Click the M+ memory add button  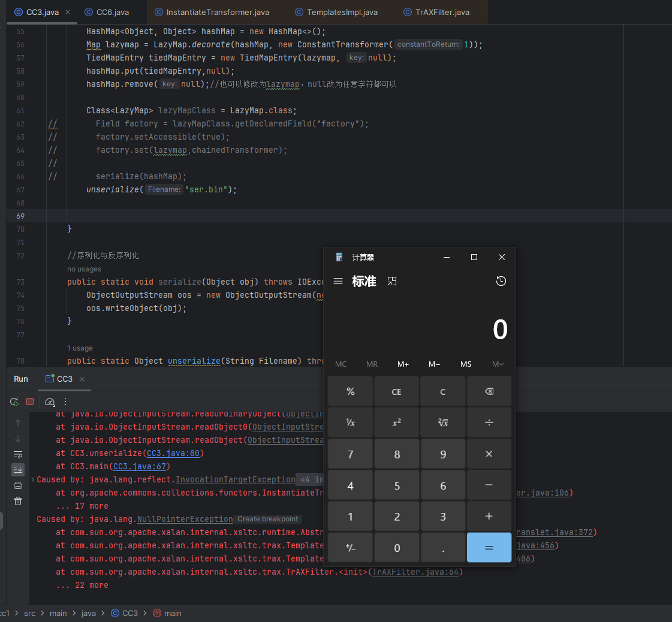coord(403,364)
